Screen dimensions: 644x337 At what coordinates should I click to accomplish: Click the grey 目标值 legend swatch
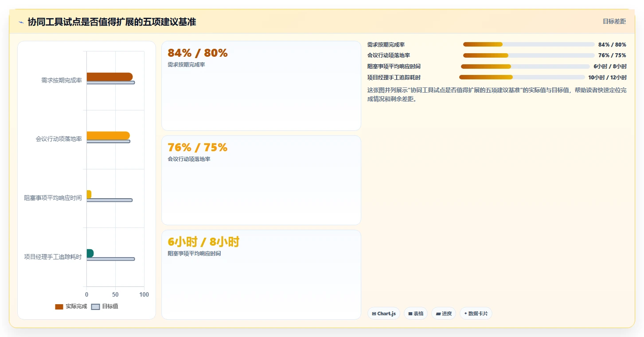(95, 307)
